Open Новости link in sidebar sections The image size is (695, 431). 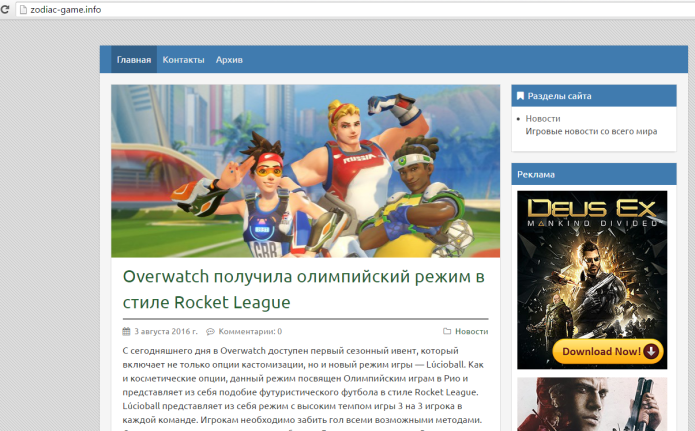pyautogui.click(x=543, y=118)
